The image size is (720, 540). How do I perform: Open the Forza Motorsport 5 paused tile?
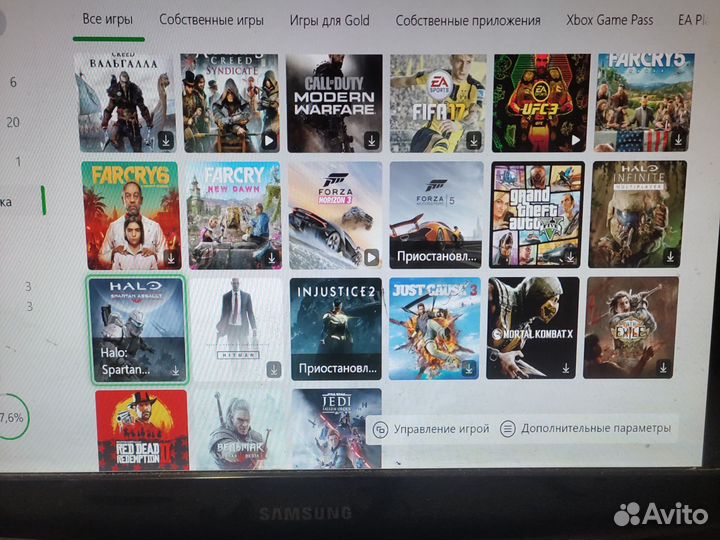tap(436, 215)
